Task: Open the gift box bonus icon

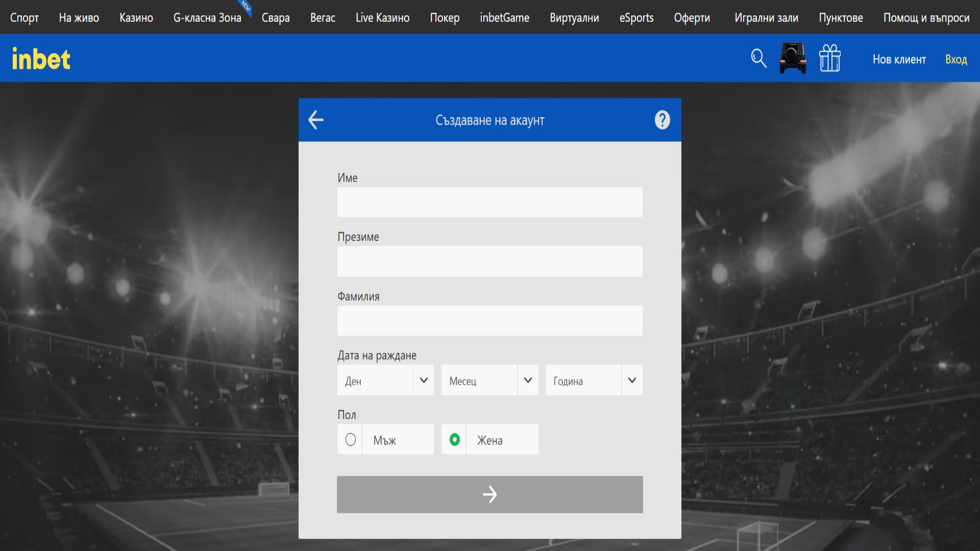Action: (829, 58)
